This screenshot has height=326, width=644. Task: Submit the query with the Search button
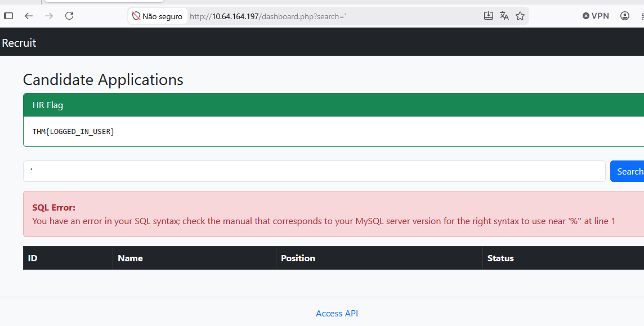tap(628, 171)
